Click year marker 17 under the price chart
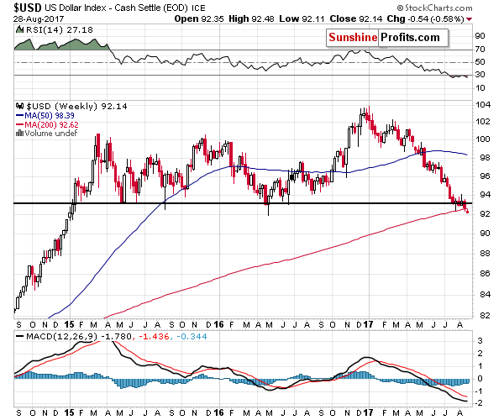504x420 pixels. point(369,324)
